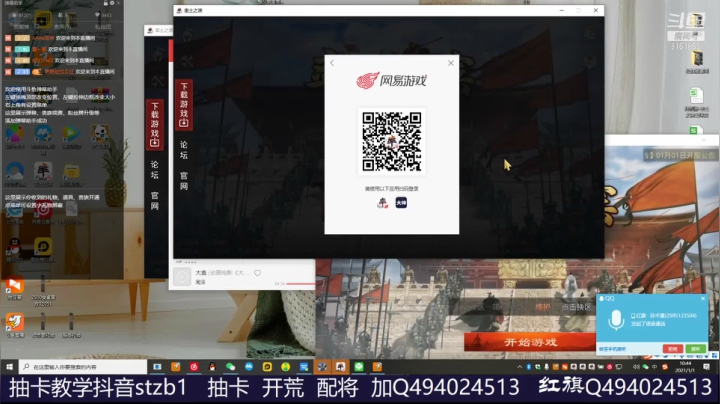Open 官网 in the rear launcher window
Viewport: 720px width, 404px height.
click(155, 201)
